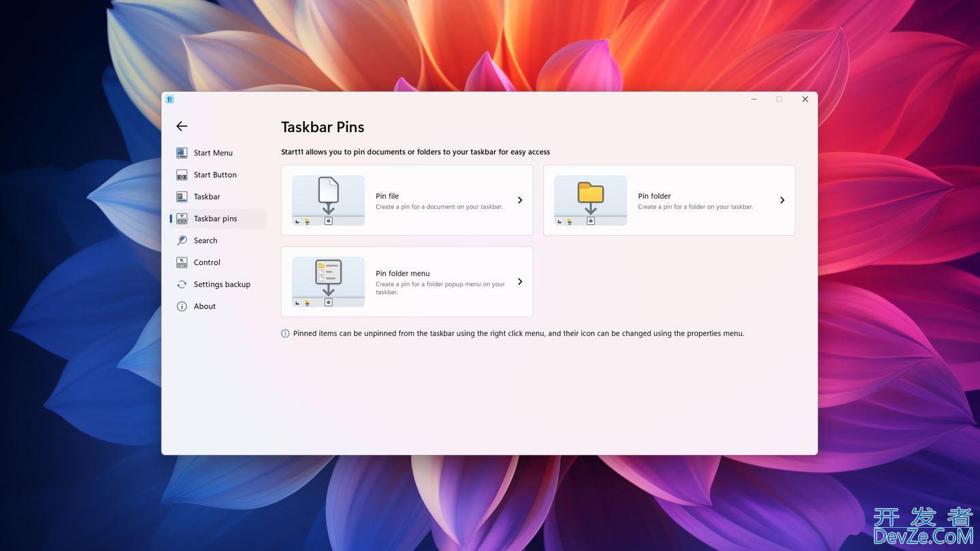Open the Control section

pos(218,262)
